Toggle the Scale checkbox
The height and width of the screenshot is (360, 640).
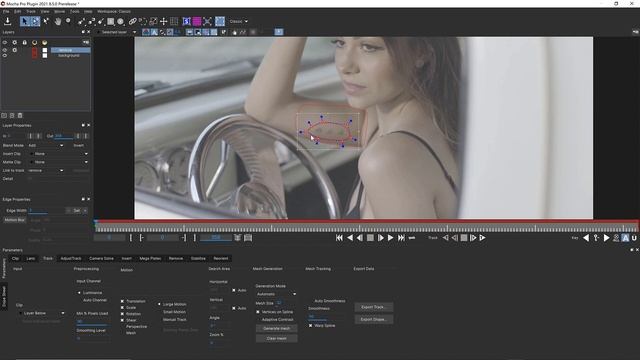click(x=122, y=308)
